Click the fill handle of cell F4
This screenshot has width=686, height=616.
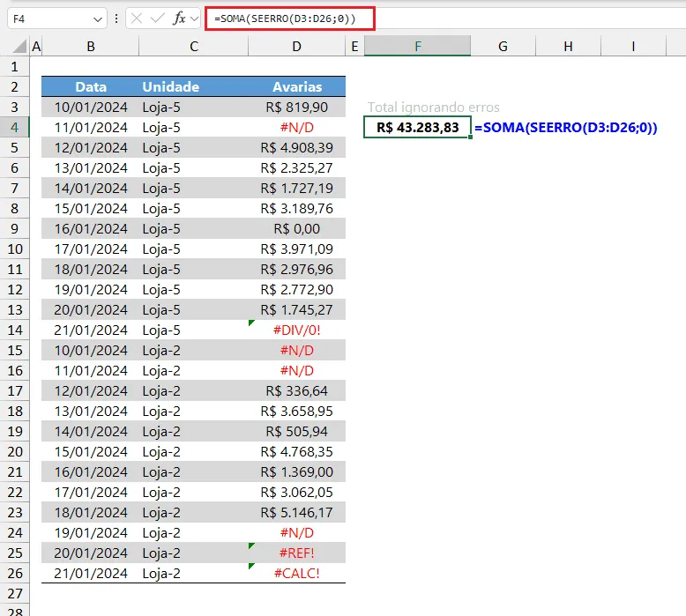pyautogui.click(x=470, y=137)
